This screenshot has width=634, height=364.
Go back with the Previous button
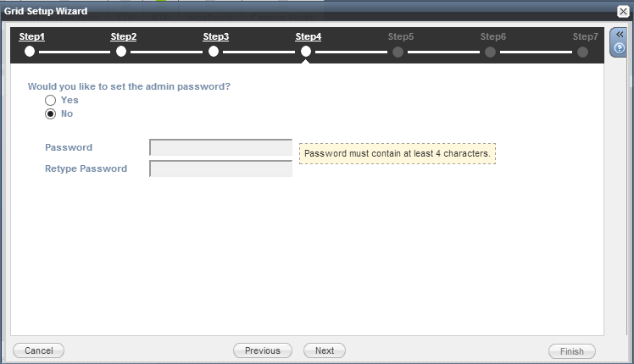(x=263, y=350)
